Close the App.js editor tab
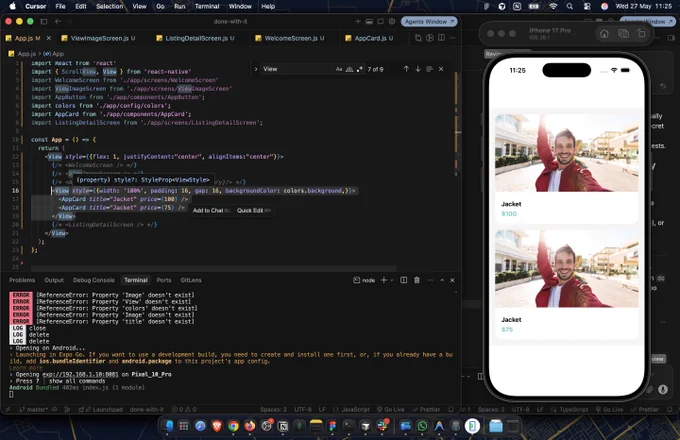The width and height of the screenshot is (680, 440). (x=49, y=38)
